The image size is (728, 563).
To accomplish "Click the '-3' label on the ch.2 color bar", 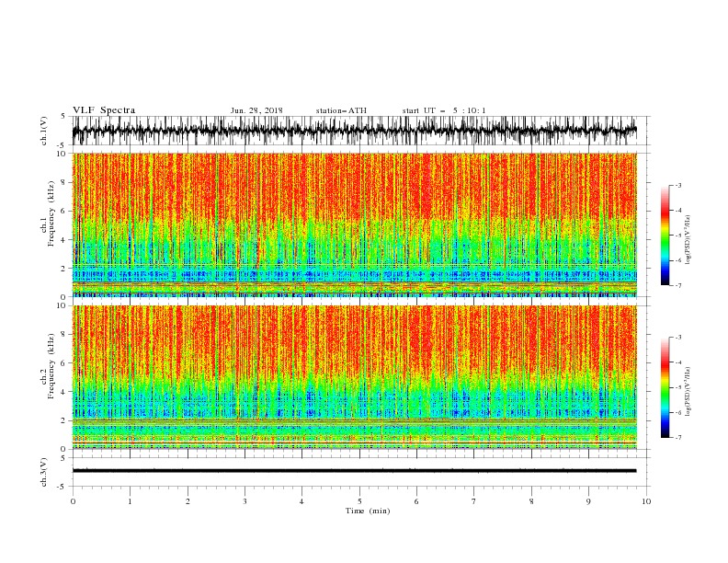I will (677, 338).
